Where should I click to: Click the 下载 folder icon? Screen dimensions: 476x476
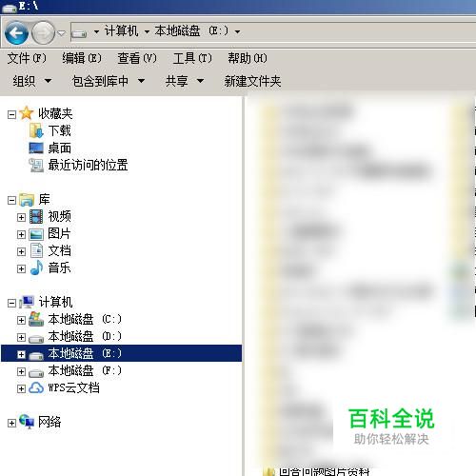click(x=36, y=130)
